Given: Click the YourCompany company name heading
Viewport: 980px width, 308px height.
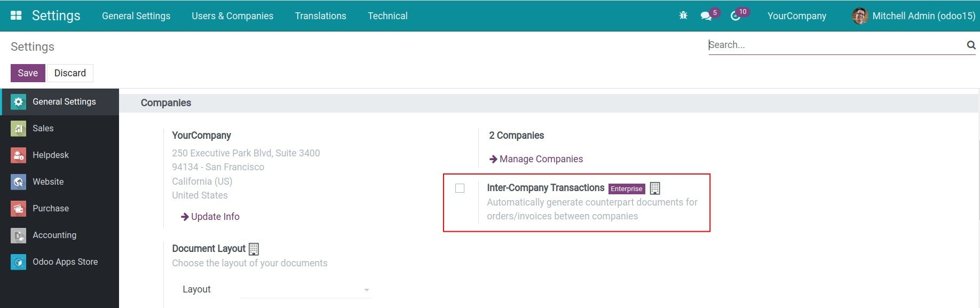Looking at the screenshot, I should tap(202, 136).
